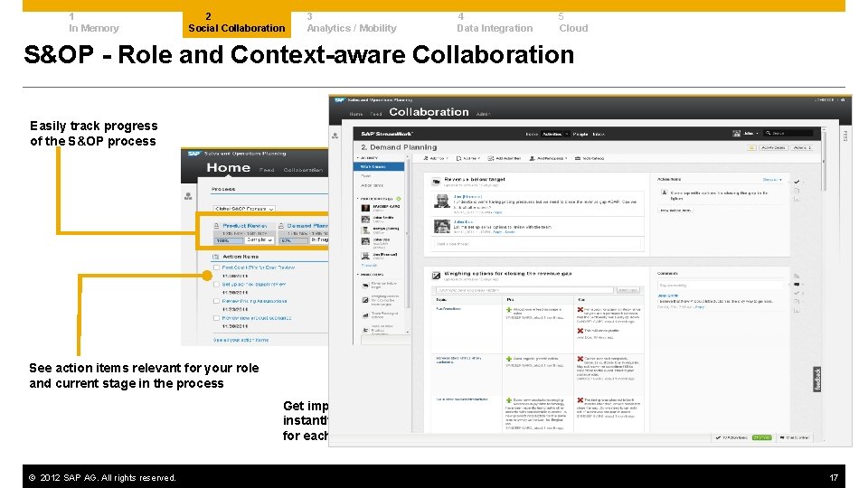
Task: Click the Weighing options pro/con table icon
Action: coord(436,275)
